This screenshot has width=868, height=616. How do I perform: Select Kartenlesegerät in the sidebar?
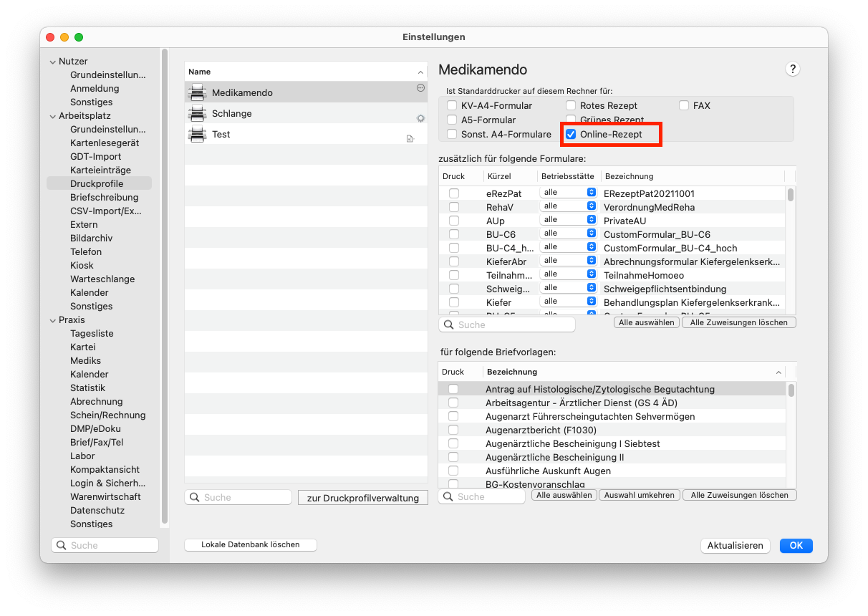point(105,143)
